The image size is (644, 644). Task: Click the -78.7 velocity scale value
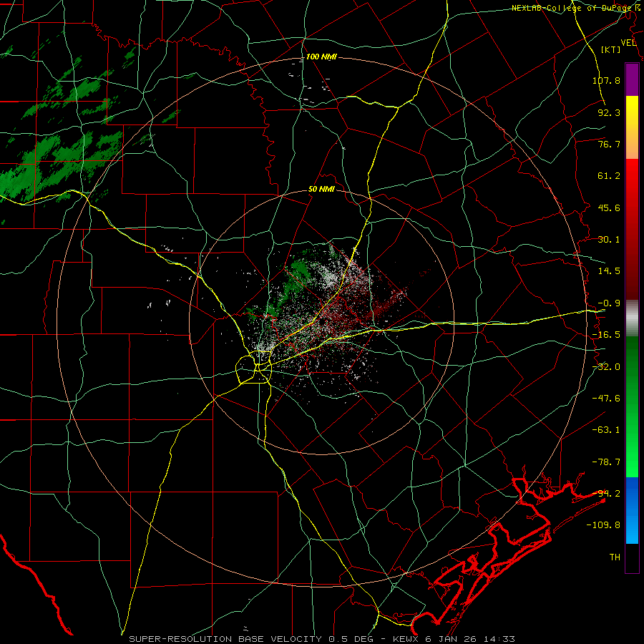coord(606,462)
